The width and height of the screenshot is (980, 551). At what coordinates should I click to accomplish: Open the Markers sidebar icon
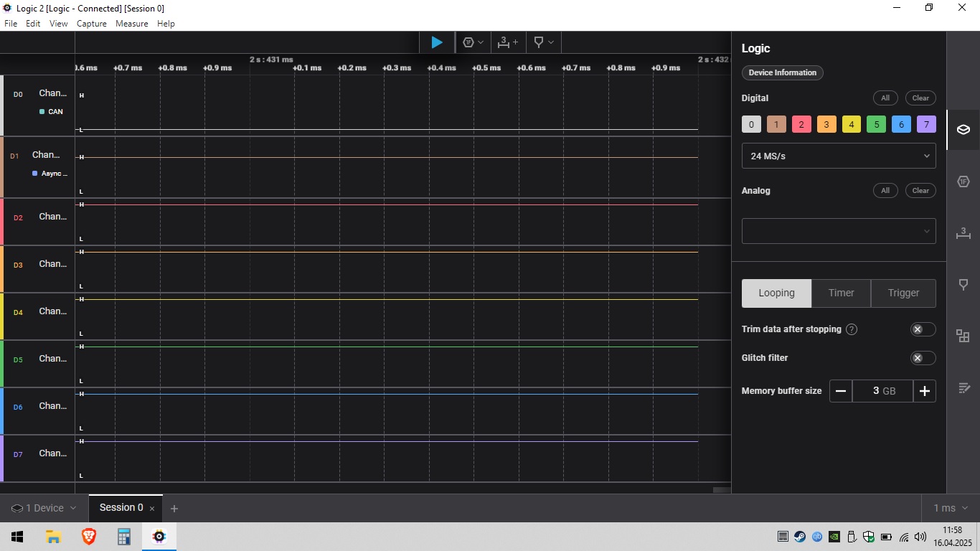(x=963, y=285)
